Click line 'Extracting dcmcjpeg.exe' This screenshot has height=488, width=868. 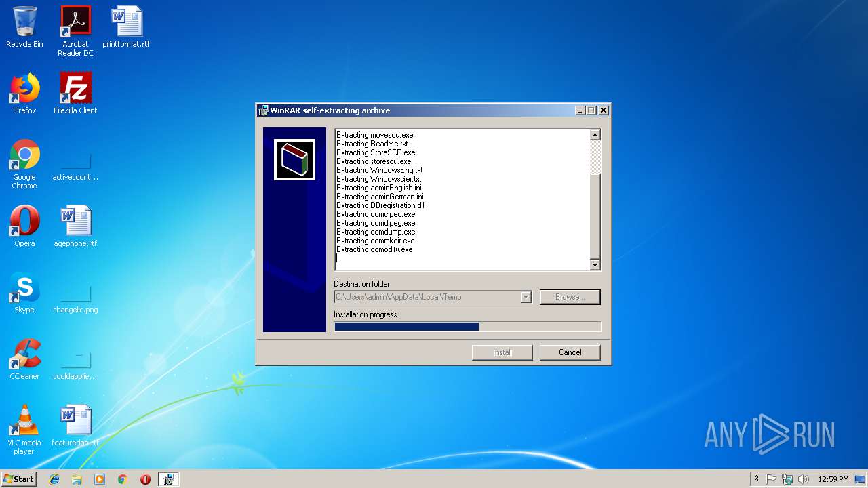[376, 214]
